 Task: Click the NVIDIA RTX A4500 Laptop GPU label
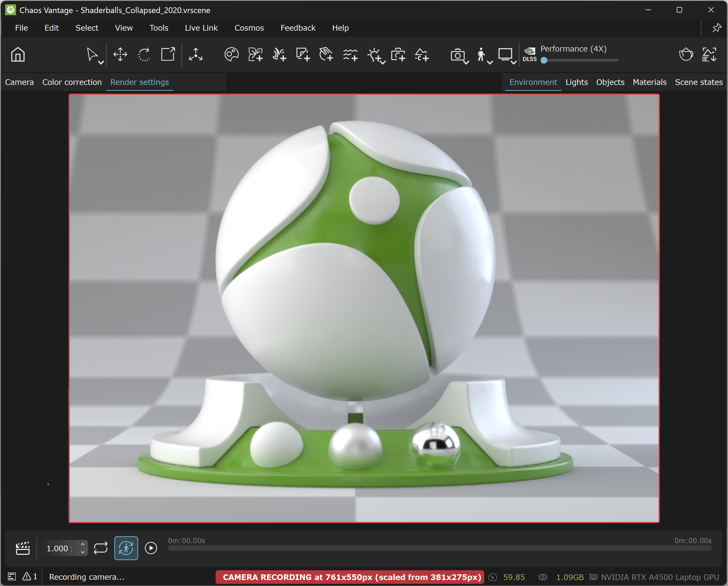660,577
